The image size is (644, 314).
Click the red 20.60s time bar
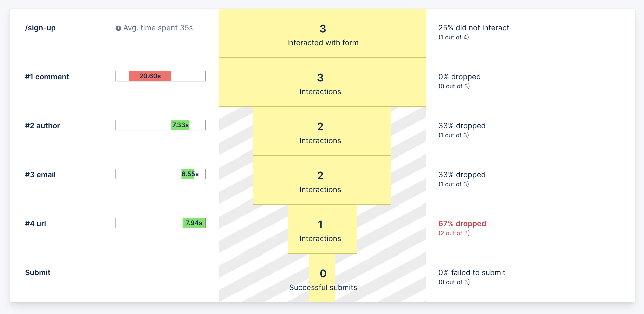[x=150, y=76]
